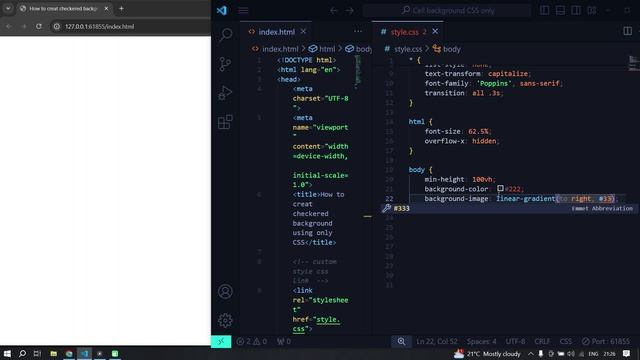
Task: Toggle the primary side bar layout icon
Action: pos(544,10)
